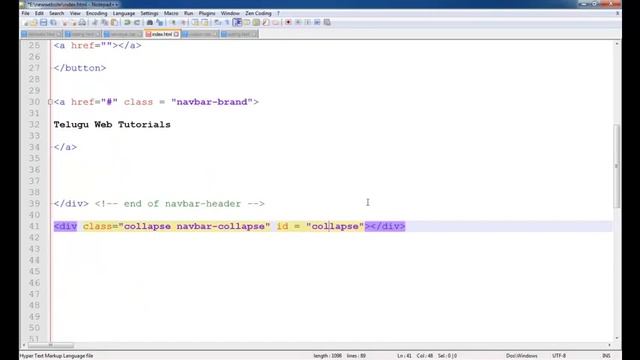
Task: Toggle Synchronize Horizontal Scrolling icon
Action: (x=205, y=22)
